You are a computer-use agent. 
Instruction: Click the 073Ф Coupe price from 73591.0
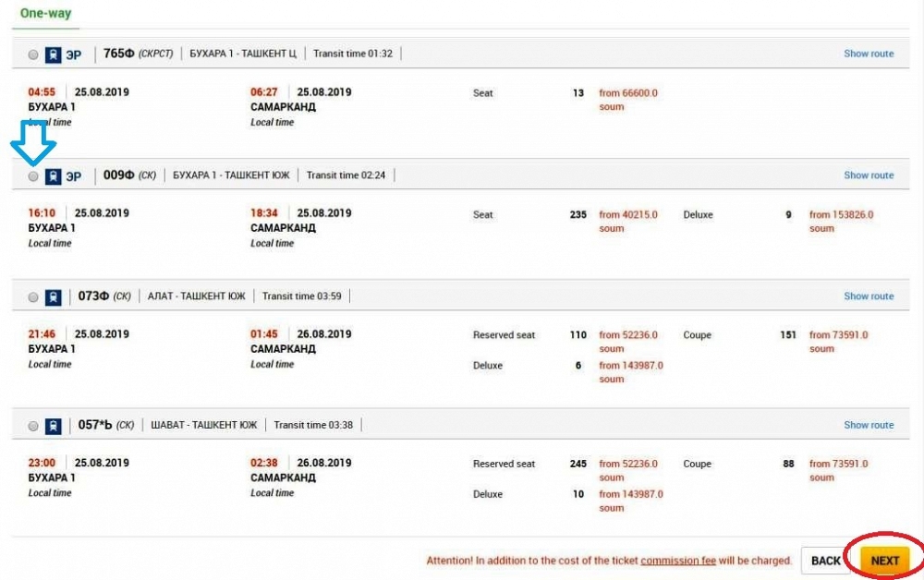pyautogui.click(x=838, y=342)
